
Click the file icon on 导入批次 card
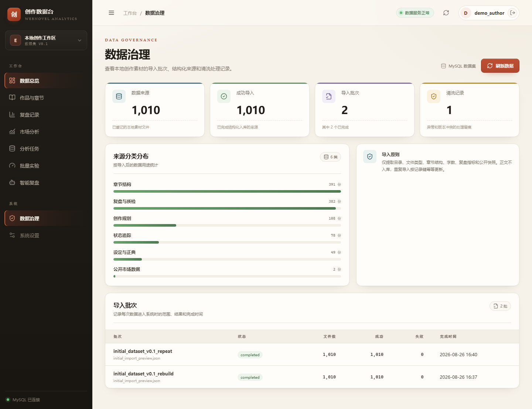329,96
